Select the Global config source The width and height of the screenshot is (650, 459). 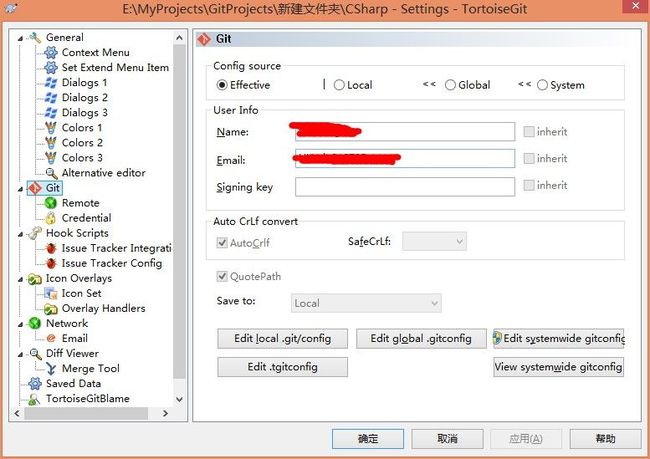[x=450, y=85]
